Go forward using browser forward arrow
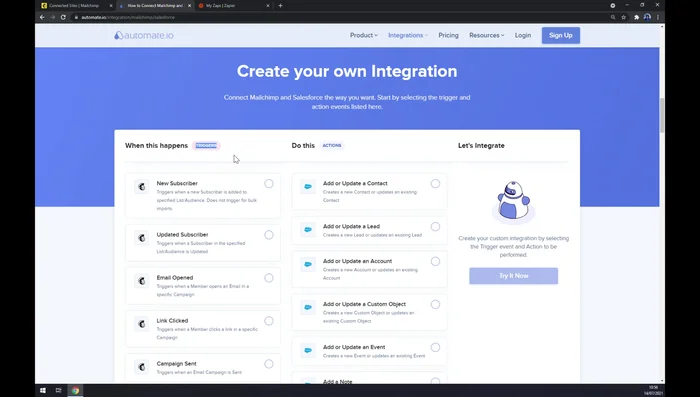Screen dimensions: 700x397 pos(52,17)
